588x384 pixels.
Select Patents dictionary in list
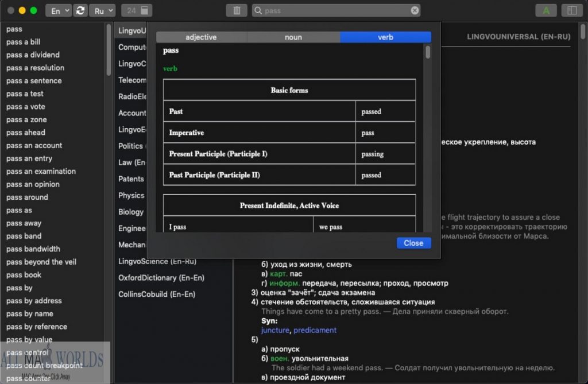click(x=131, y=179)
